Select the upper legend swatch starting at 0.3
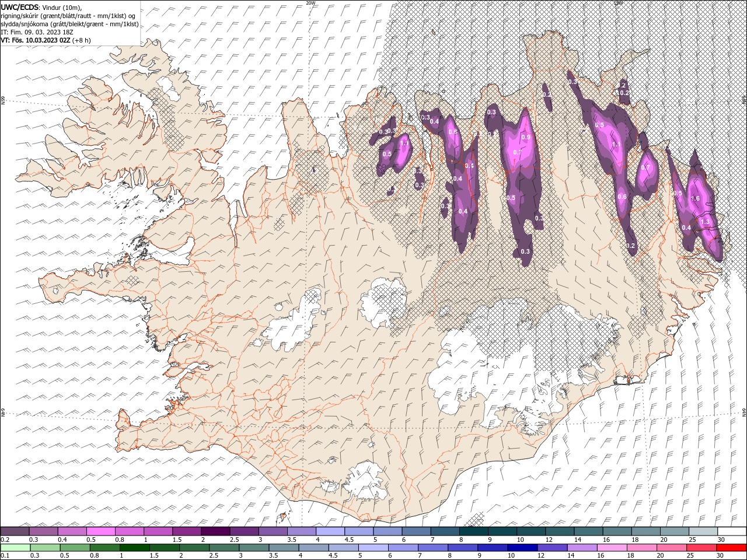747x560 pixels. click(x=44, y=531)
